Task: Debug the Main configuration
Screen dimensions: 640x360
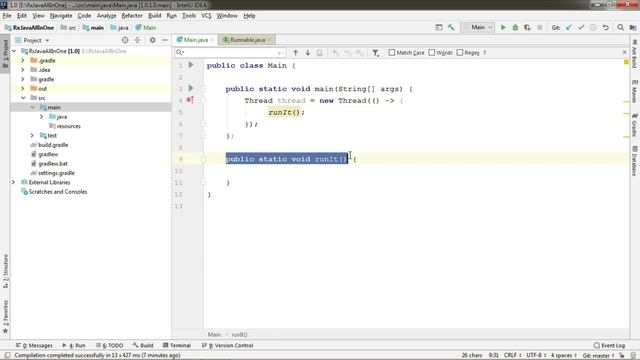Action: (515, 27)
